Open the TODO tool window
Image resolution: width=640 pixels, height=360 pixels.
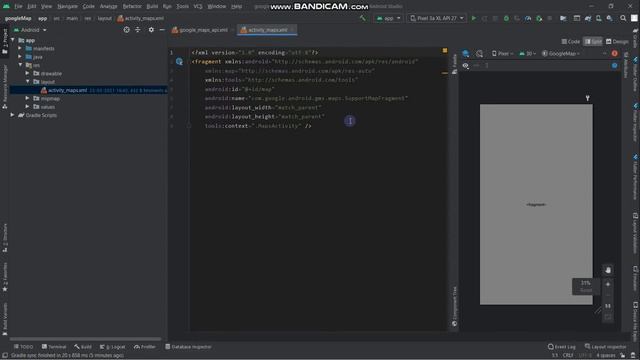(23, 347)
